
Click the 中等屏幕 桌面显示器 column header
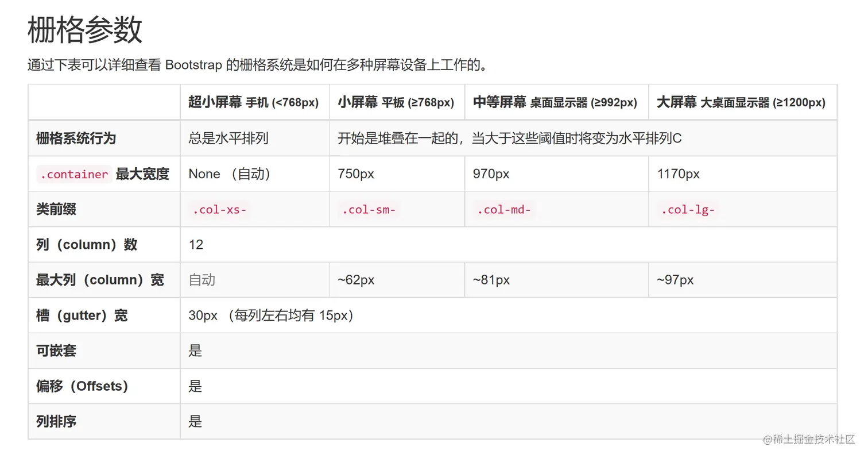coord(555,103)
